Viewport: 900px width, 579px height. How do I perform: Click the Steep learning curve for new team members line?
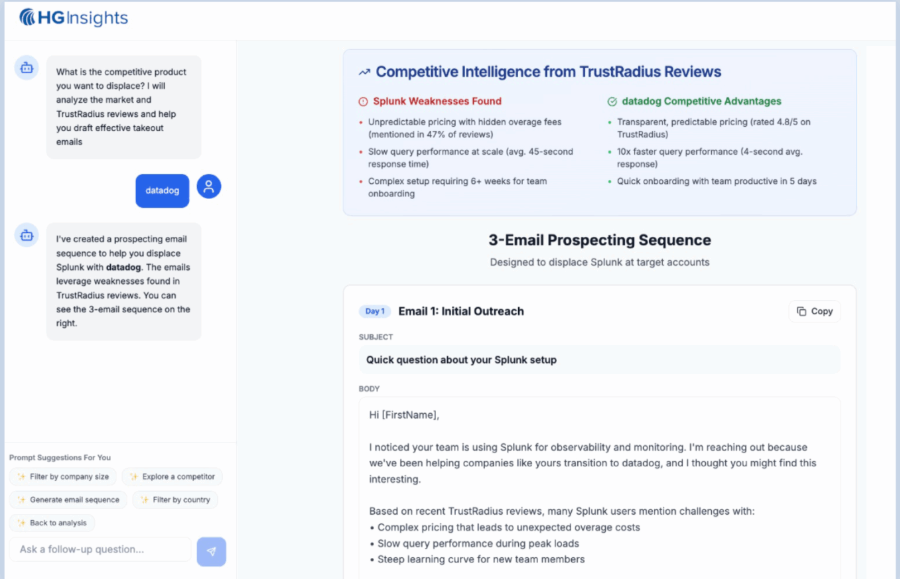(x=478, y=559)
